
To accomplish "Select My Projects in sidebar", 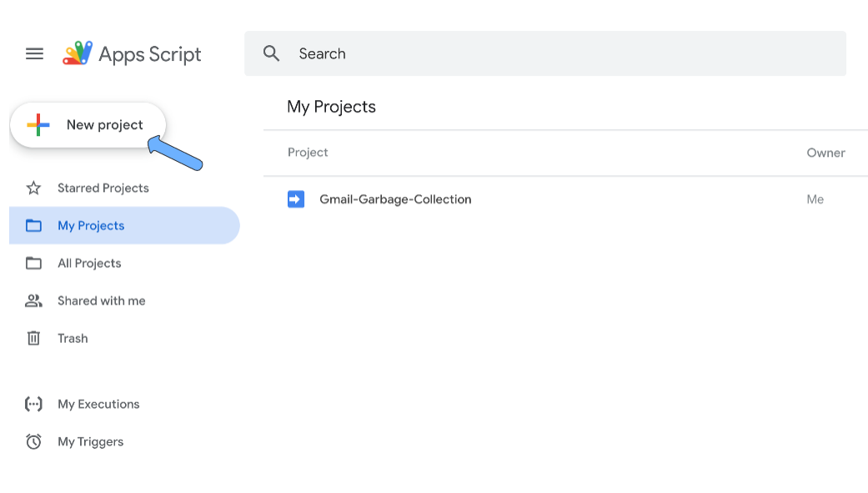I will [x=124, y=225].
